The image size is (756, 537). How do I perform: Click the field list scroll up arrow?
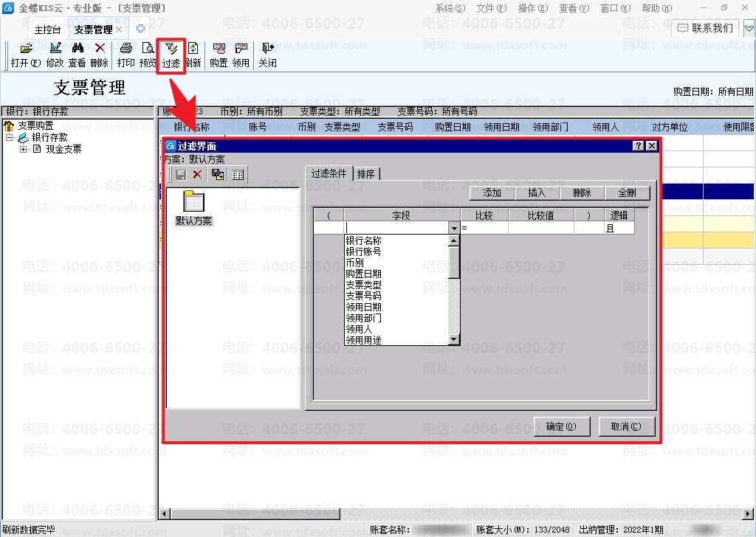[454, 240]
